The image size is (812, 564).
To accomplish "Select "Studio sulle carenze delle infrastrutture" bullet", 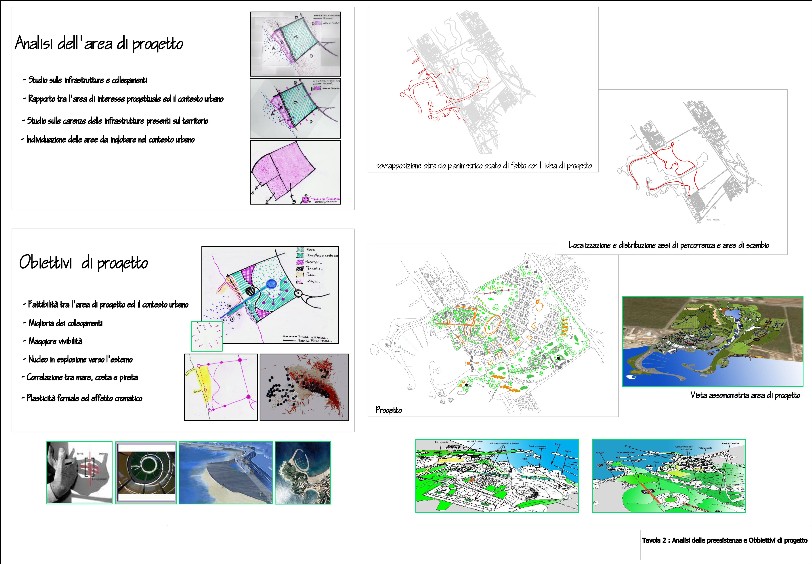I will pos(114,121).
